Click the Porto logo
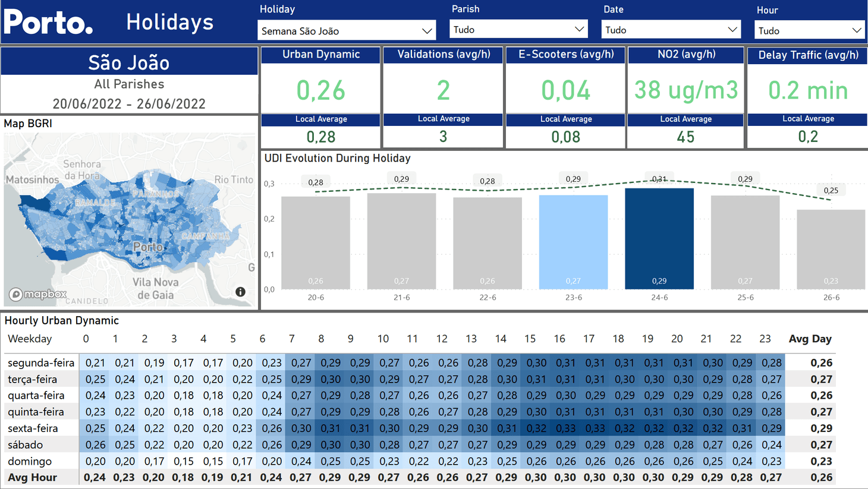 click(49, 22)
